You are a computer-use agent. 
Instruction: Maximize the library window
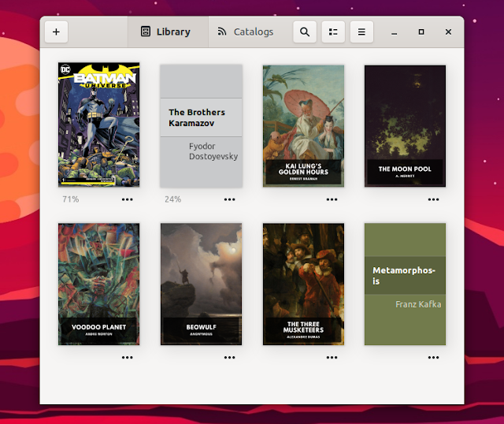click(421, 32)
